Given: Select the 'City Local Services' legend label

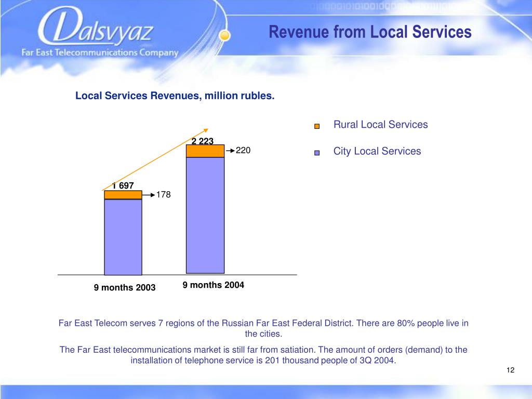Looking at the screenshot, I should (x=377, y=151).
